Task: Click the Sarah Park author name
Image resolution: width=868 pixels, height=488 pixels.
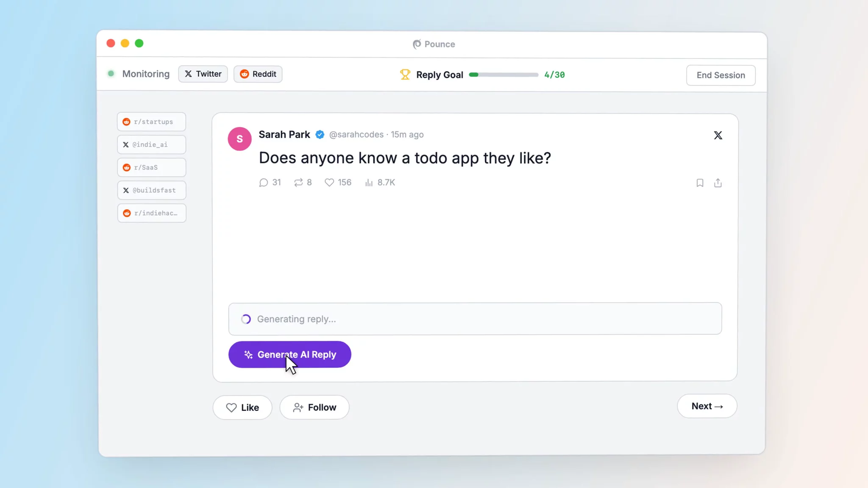Action: 284,134
